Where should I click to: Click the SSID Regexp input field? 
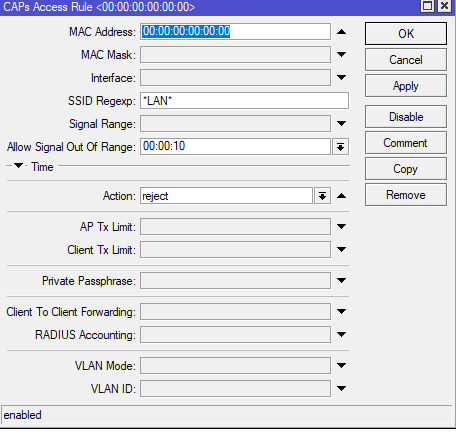(244, 101)
